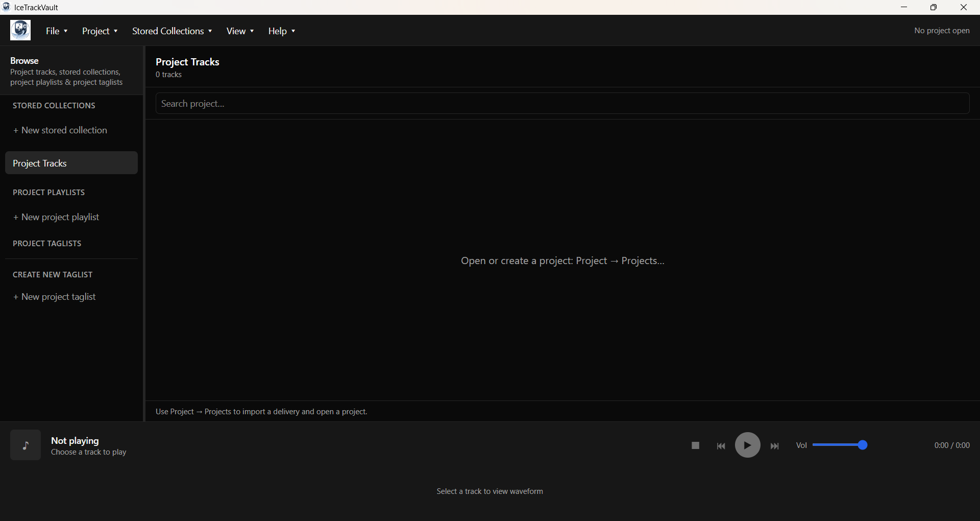Open the File menu
Image resolution: width=980 pixels, height=521 pixels.
click(57, 31)
